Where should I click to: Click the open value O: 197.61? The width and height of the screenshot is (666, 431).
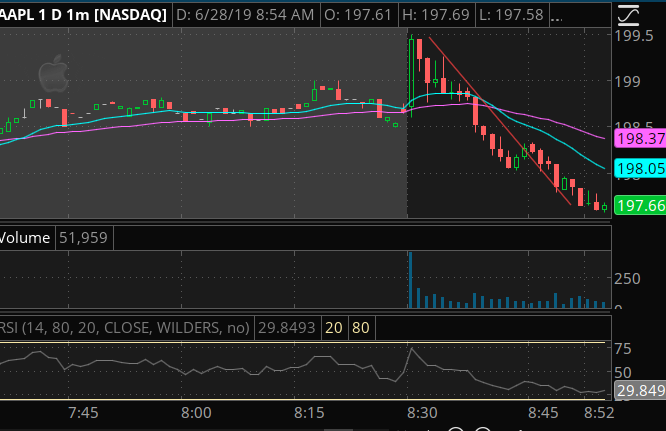(358, 15)
